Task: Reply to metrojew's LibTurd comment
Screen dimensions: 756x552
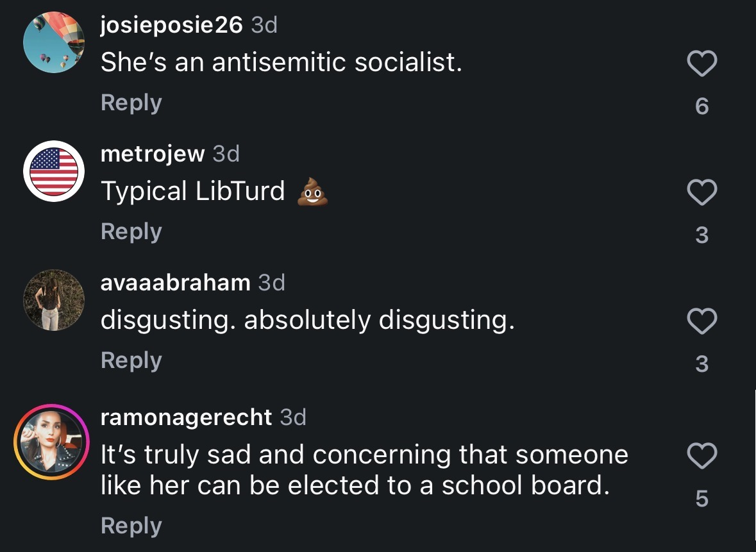Action: tap(131, 231)
